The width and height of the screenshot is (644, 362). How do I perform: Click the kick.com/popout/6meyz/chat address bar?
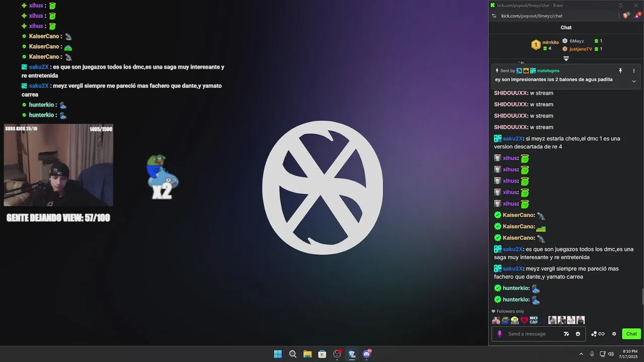[x=532, y=16]
